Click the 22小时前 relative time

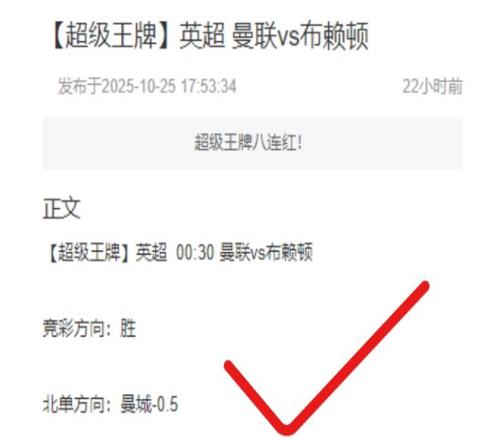pos(432,86)
